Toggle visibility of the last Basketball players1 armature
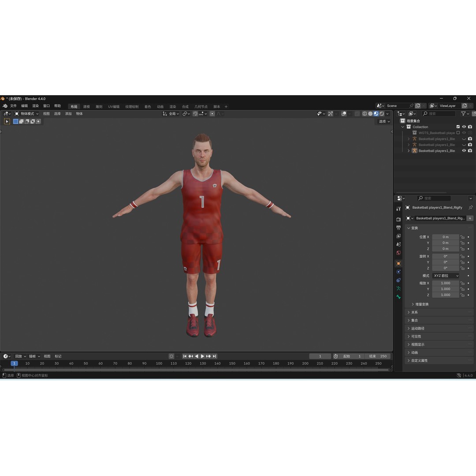 coord(464,151)
